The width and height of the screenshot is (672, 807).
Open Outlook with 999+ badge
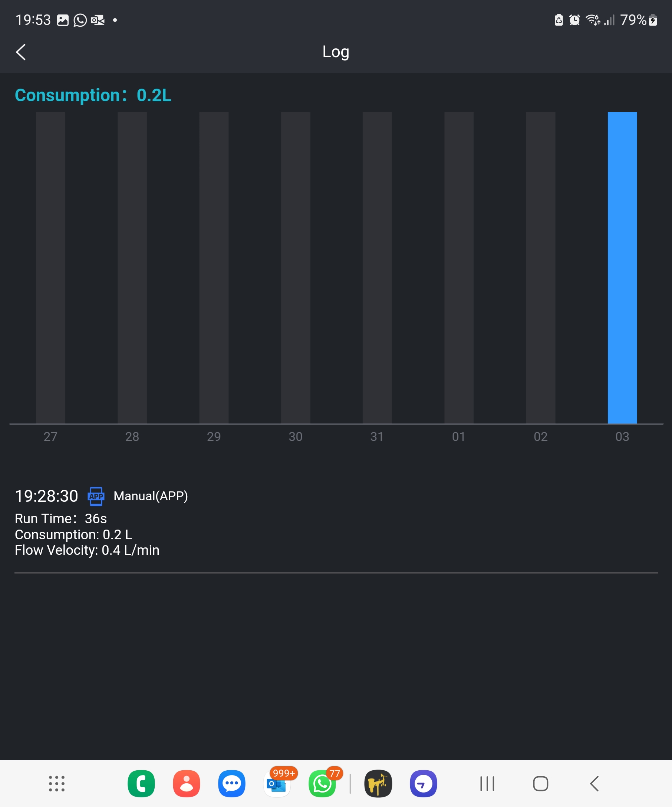277,784
